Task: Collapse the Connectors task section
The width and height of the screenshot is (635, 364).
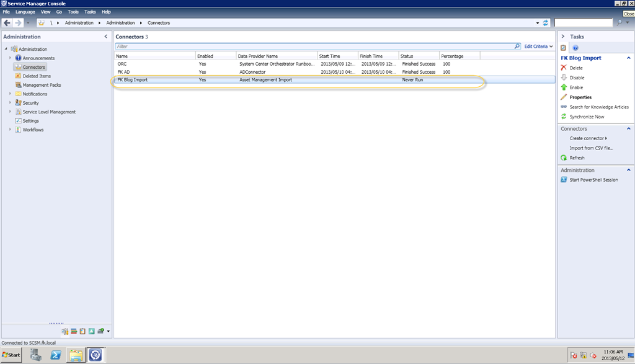Action: 629,129
